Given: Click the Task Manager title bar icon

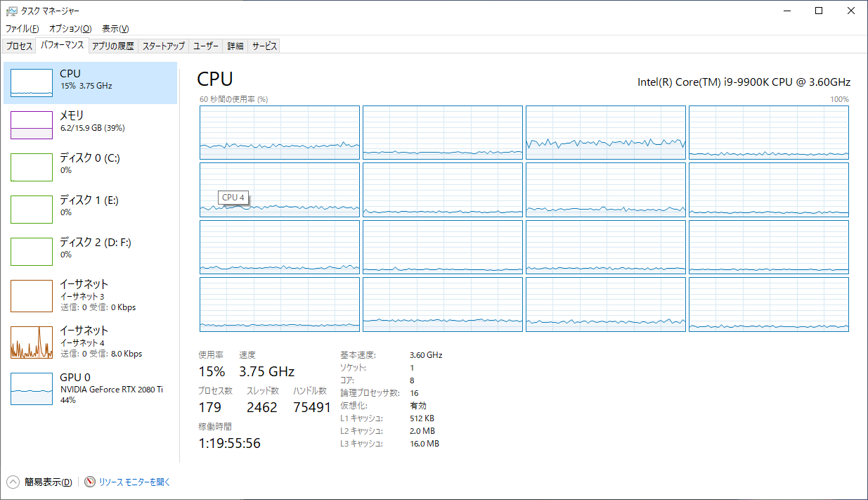Looking at the screenshot, I should [11, 11].
